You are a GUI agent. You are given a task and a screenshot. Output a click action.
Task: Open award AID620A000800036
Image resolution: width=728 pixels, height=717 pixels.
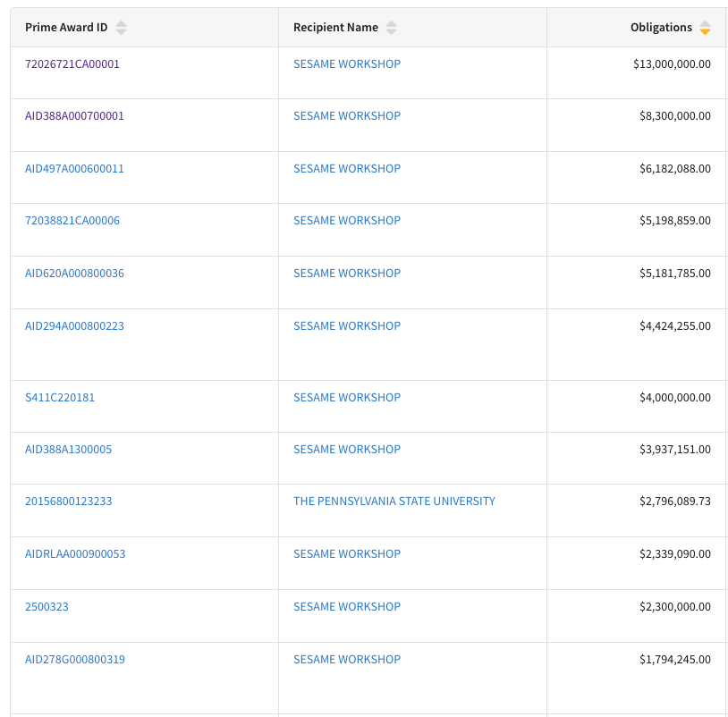(74, 274)
